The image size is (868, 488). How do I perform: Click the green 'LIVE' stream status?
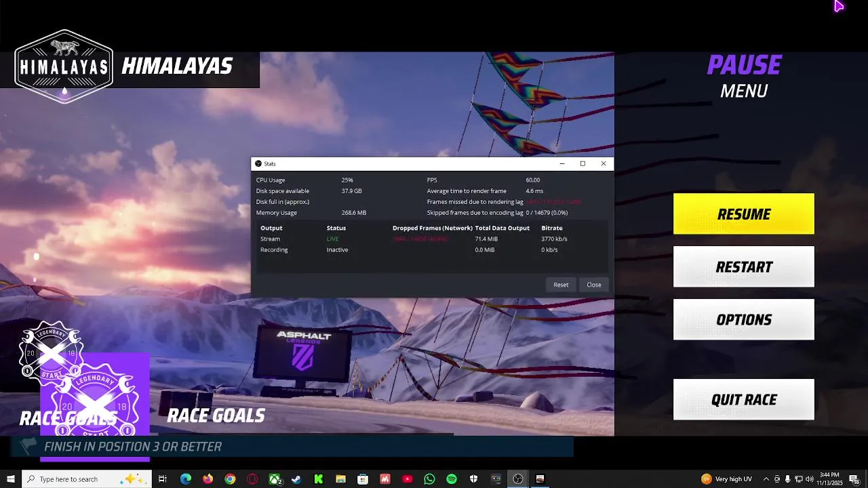(x=332, y=239)
